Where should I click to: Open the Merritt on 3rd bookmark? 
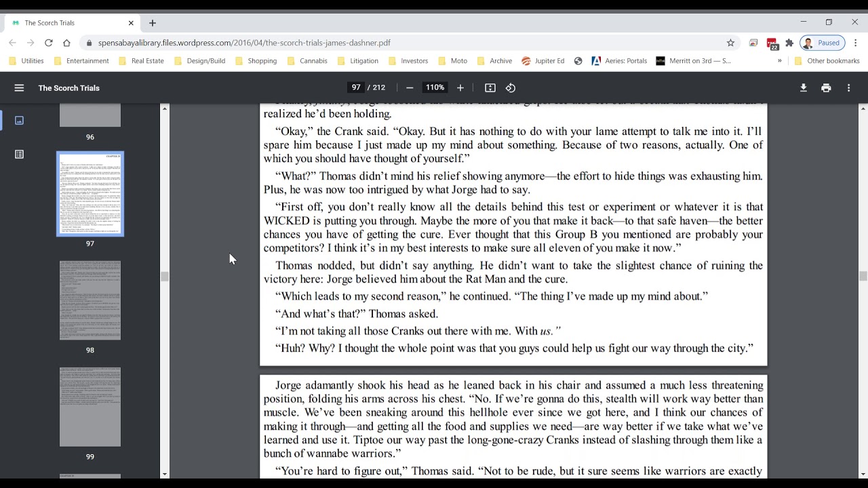click(694, 61)
